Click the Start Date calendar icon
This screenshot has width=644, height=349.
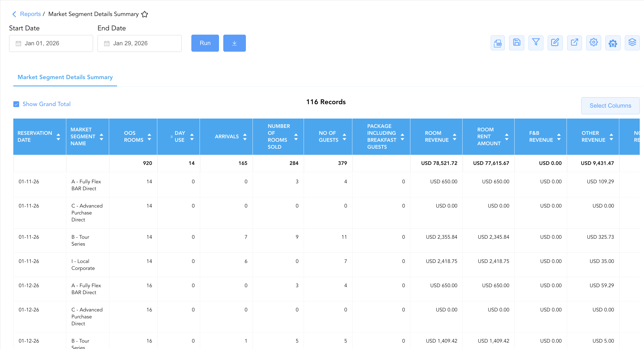[x=18, y=43]
